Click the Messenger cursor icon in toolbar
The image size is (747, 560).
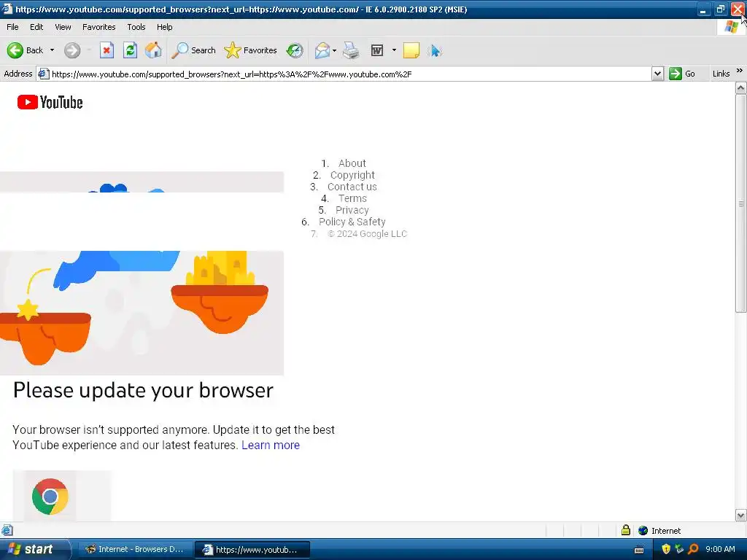pos(435,50)
